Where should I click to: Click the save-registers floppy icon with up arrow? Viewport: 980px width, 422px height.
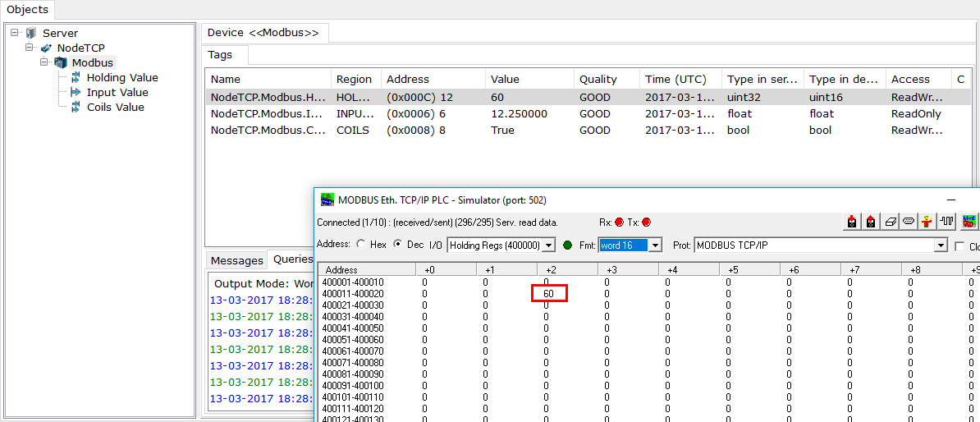click(872, 221)
